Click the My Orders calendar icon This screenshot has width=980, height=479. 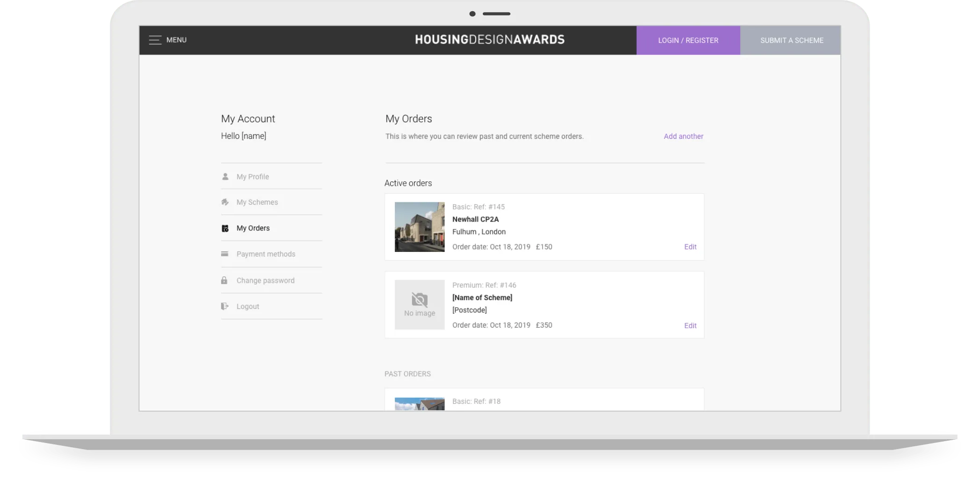click(225, 228)
